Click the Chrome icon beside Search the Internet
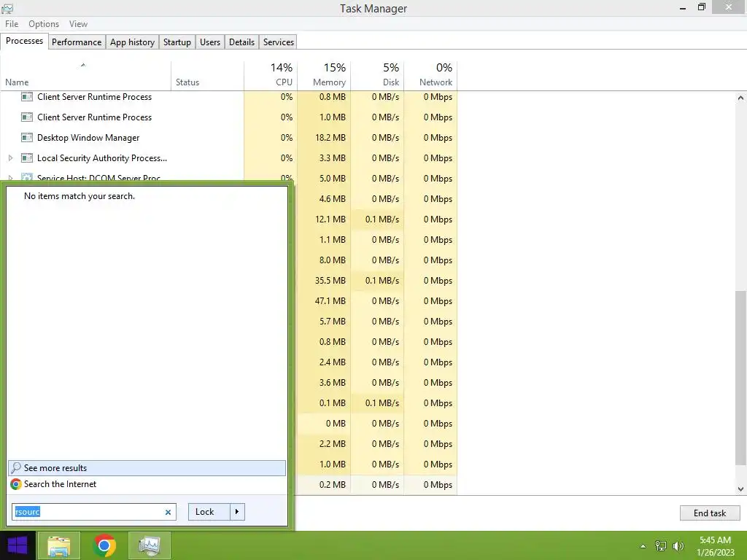Viewport: 747px width, 560px height. (16, 484)
